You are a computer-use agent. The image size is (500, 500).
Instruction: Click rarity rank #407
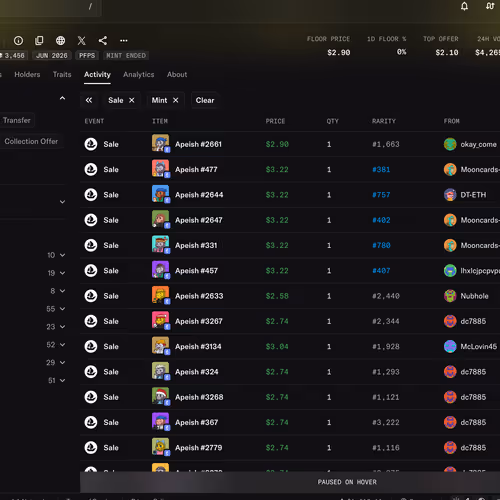coord(381,271)
